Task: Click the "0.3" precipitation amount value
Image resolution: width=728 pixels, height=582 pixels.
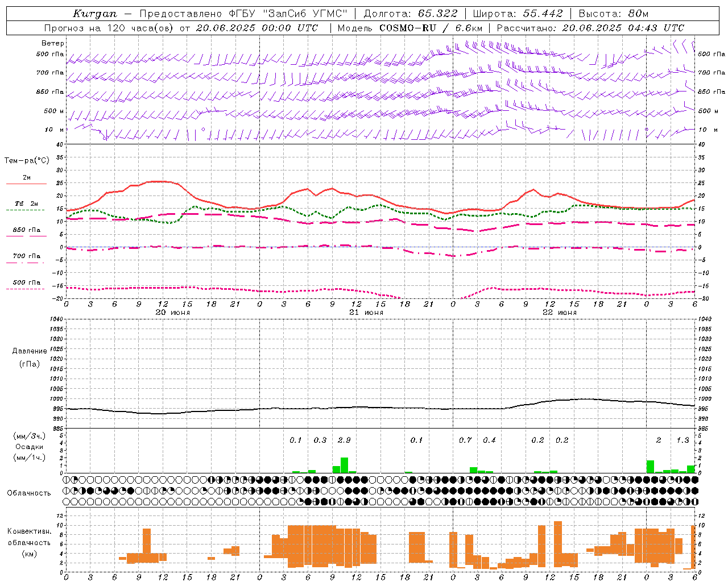Action: [320, 440]
